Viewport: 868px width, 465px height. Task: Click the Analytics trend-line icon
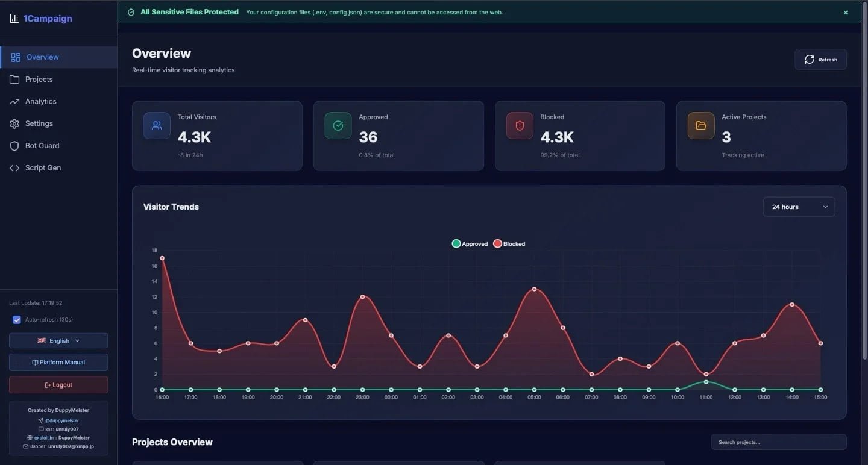click(x=14, y=101)
